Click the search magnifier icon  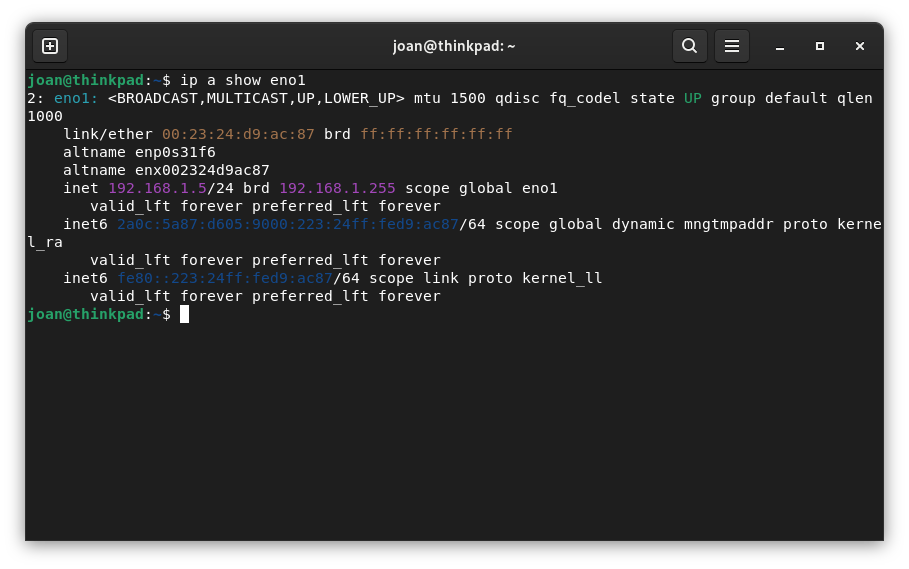[689, 46]
